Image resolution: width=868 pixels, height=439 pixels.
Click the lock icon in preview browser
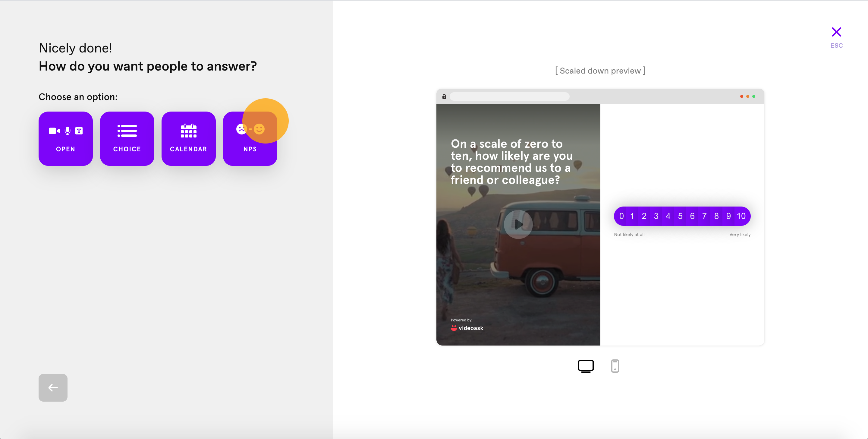point(444,96)
